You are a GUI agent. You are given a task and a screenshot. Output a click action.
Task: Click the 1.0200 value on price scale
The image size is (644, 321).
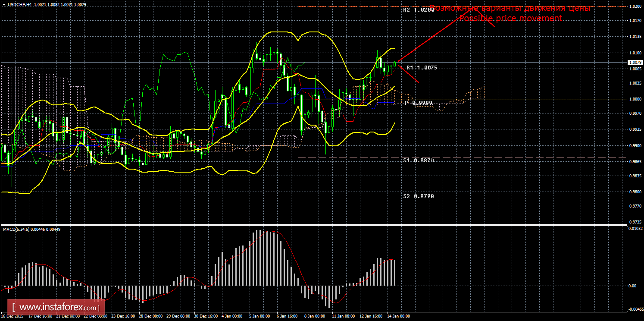(635, 6)
